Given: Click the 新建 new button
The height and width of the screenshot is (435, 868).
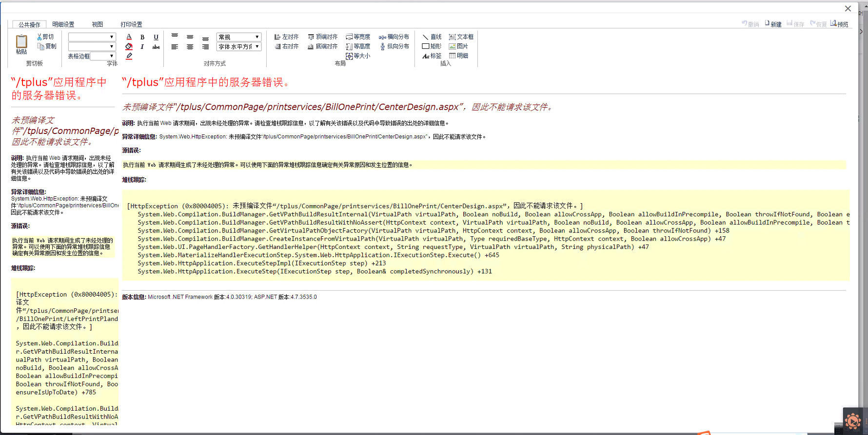Looking at the screenshot, I should (773, 24).
